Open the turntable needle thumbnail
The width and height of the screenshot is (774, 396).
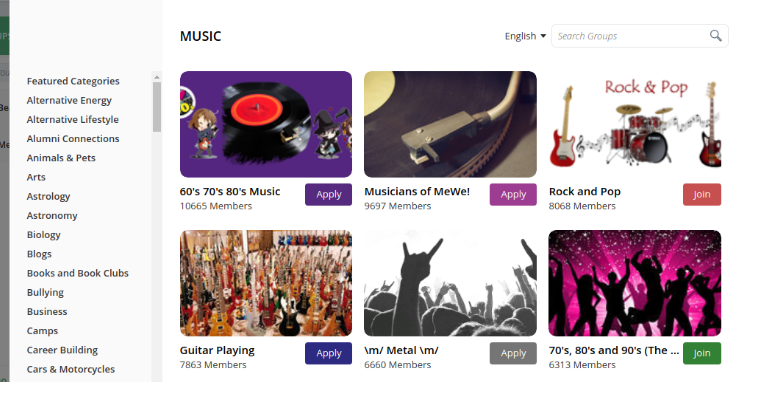(450, 124)
